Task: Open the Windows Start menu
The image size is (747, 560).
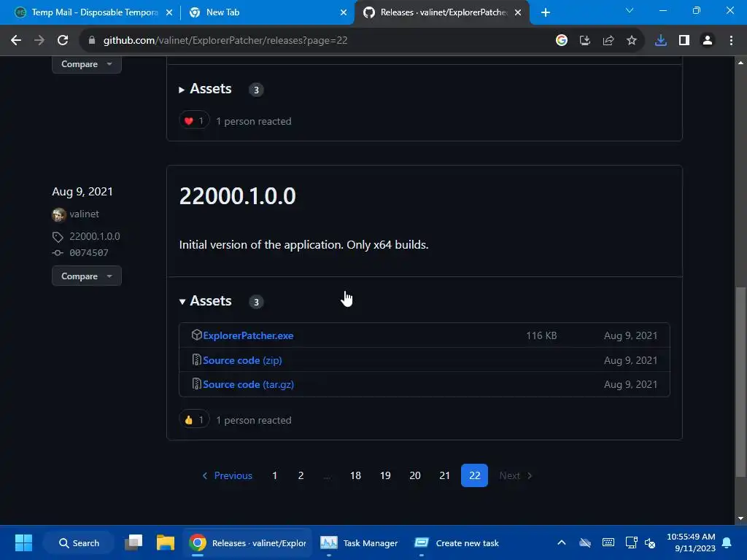Action: click(x=23, y=542)
